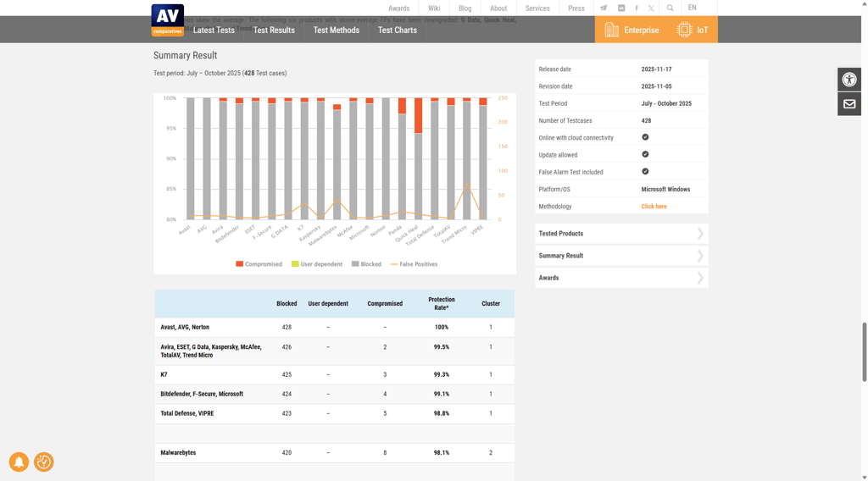
Task: Open the EN language selector
Action: click(x=692, y=8)
